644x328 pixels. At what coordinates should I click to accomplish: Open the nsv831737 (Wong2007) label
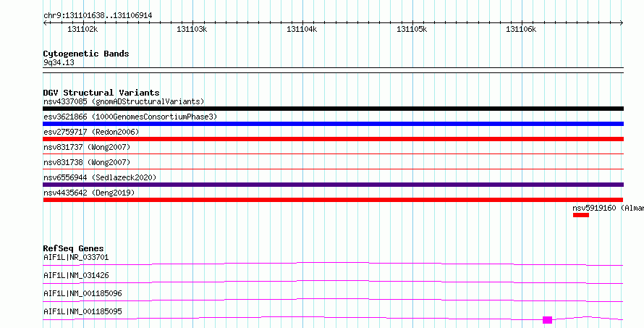click(x=87, y=147)
